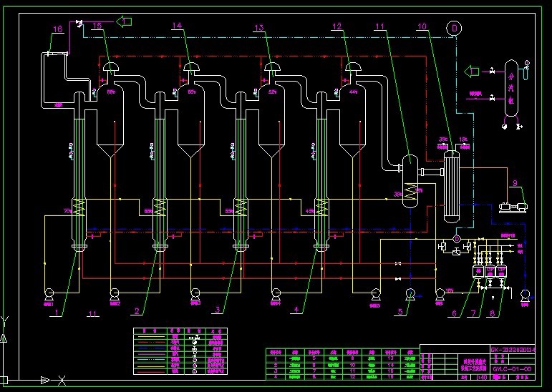Screen dimensions: 552x392
Task: Click underlined callout number 3
Action: (218, 310)
